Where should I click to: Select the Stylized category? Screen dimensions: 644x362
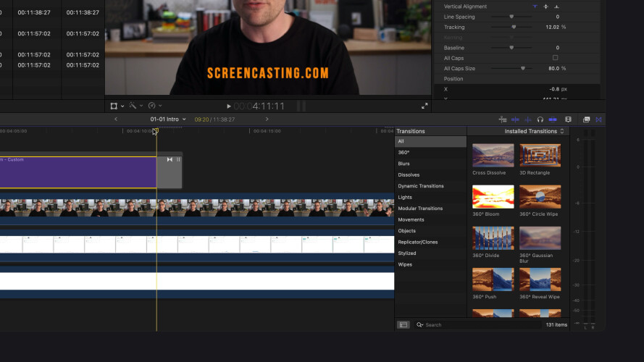pos(430,253)
